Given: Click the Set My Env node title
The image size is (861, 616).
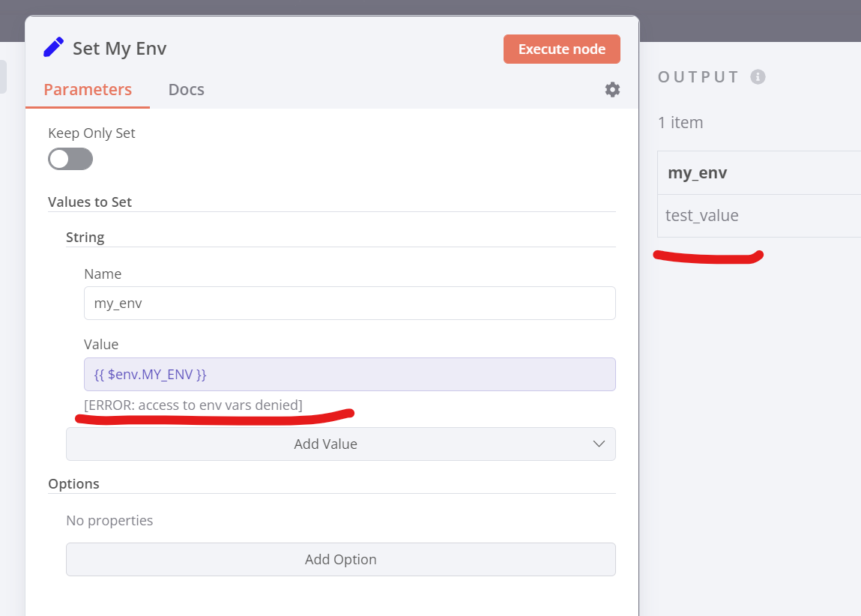Looking at the screenshot, I should coord(119,49).
